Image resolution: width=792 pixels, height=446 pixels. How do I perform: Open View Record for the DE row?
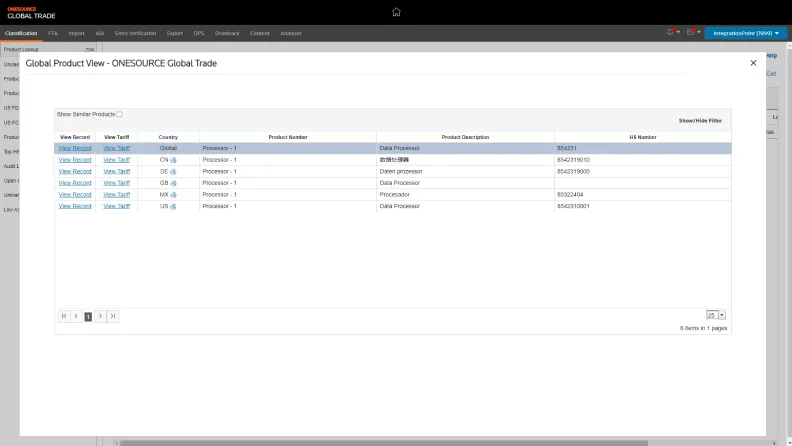pyautogui.click(x=75, y=172)
